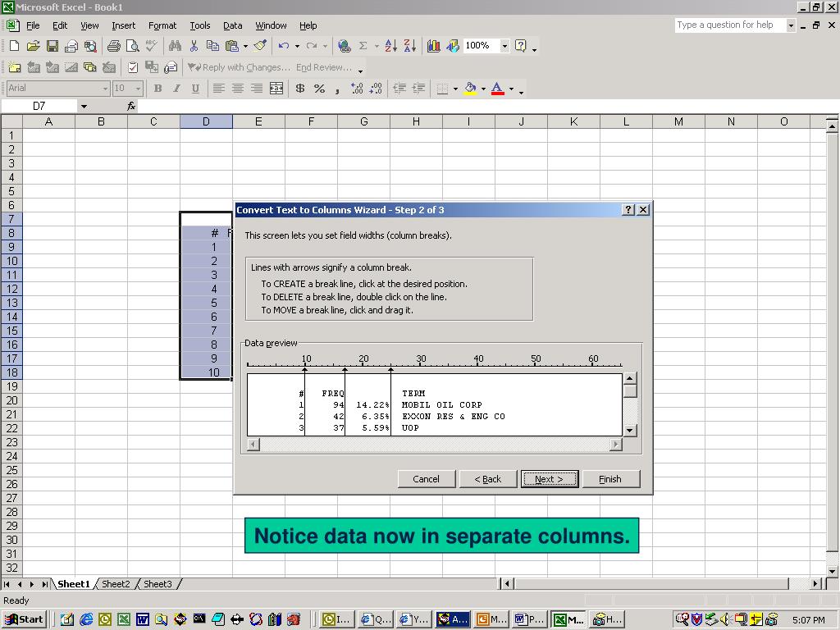Click the Sort Ascending A-Z icon
Screen dimensions: 840x630
click(391, 46)
